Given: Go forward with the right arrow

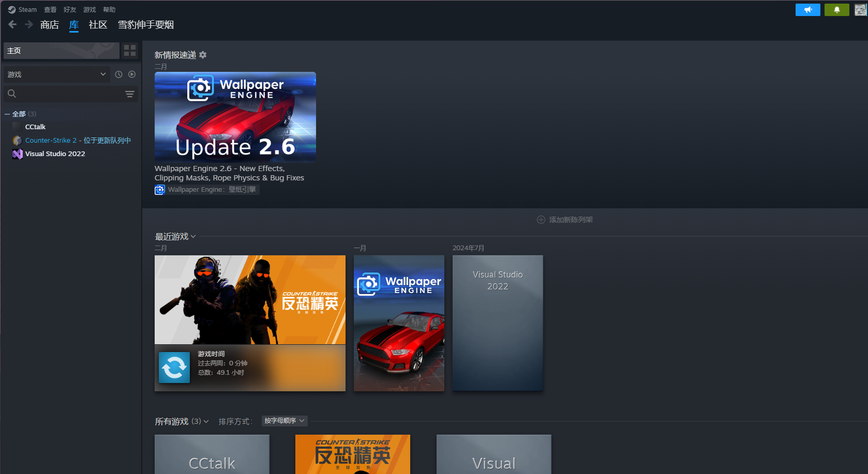Looking at the screenshot, I should pyautogui.click(x=29, y=24).
